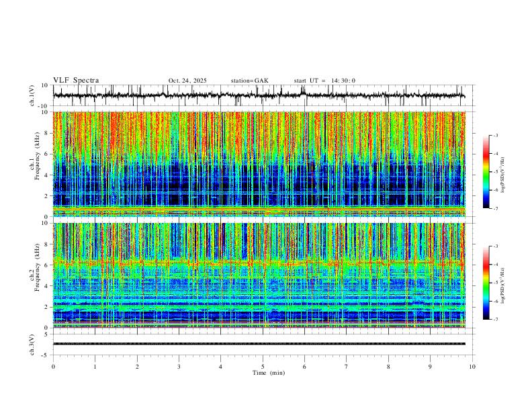532x411 pixels.
Task: Click the time axis tick label "9"
Action: pos(430,367)
